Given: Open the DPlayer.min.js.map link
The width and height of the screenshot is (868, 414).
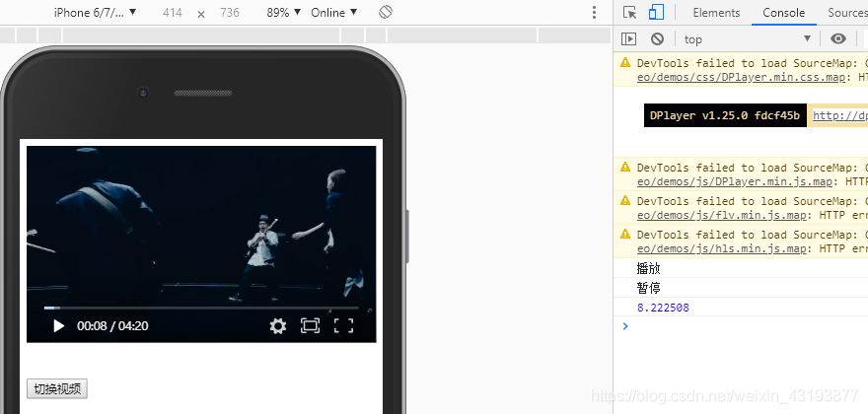Looking at the screenshot, I should (x=735, y=181).
